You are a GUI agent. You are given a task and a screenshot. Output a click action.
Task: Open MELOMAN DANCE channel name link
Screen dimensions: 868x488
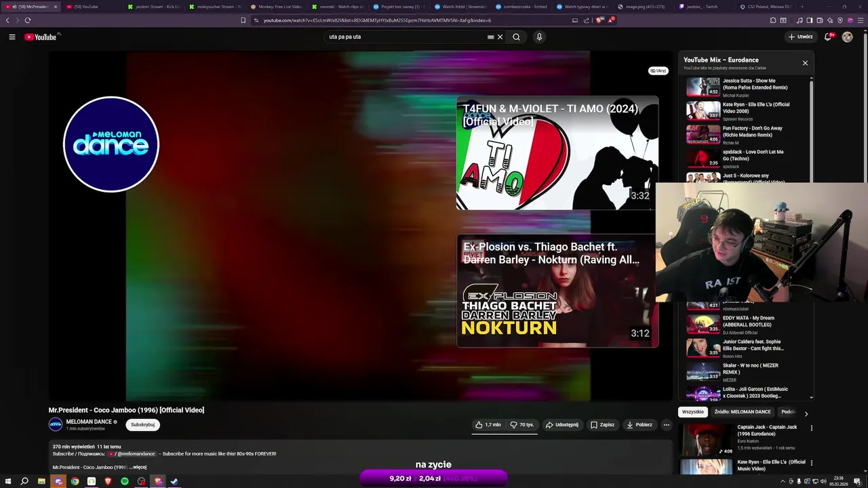click(89, 422)
